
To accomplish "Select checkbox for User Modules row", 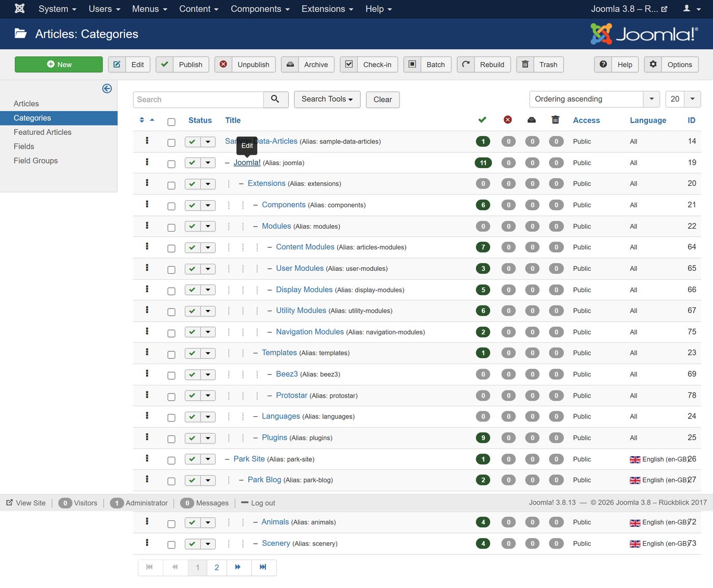I will pos(171,270).
